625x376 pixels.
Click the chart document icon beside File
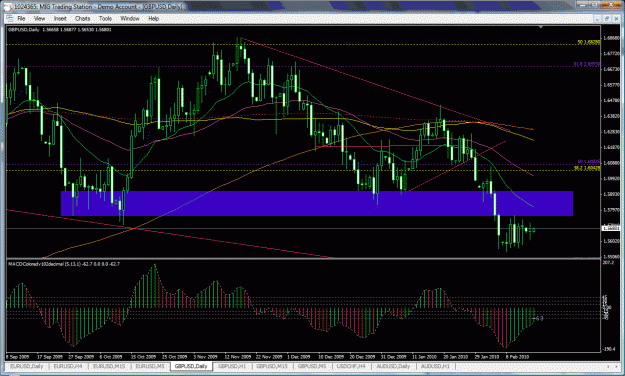9,18
